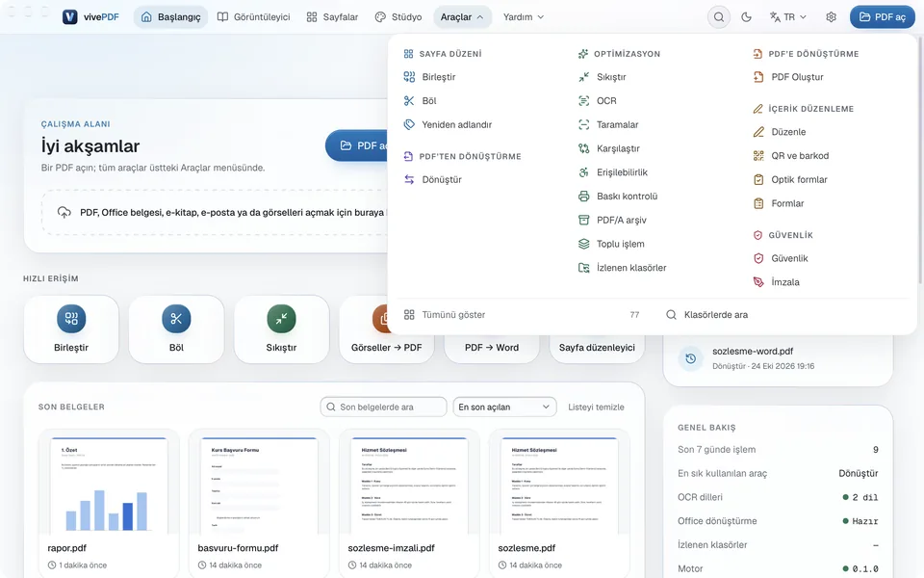924x578 pixels.
Task: Open the İmzala signing tool
Action: (777, 282)
